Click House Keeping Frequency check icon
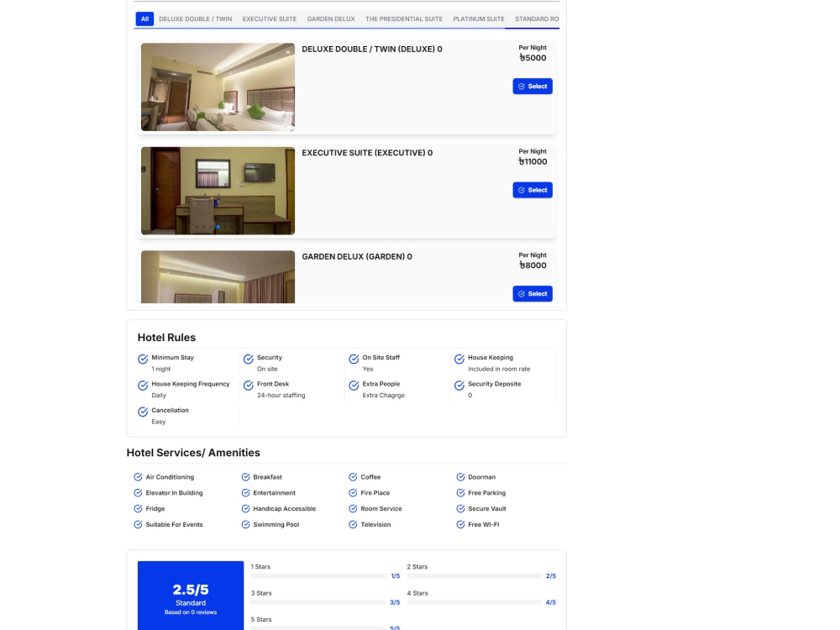This screenshot has height=630, width=840. click(143, 386)
